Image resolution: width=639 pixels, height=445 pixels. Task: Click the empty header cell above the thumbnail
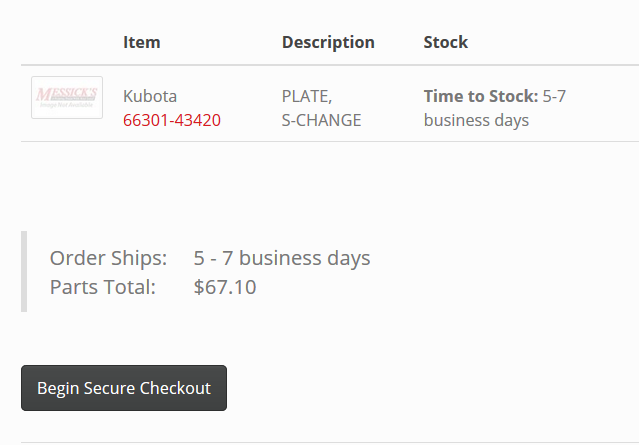pyautogui.click(x=67, y=42)
